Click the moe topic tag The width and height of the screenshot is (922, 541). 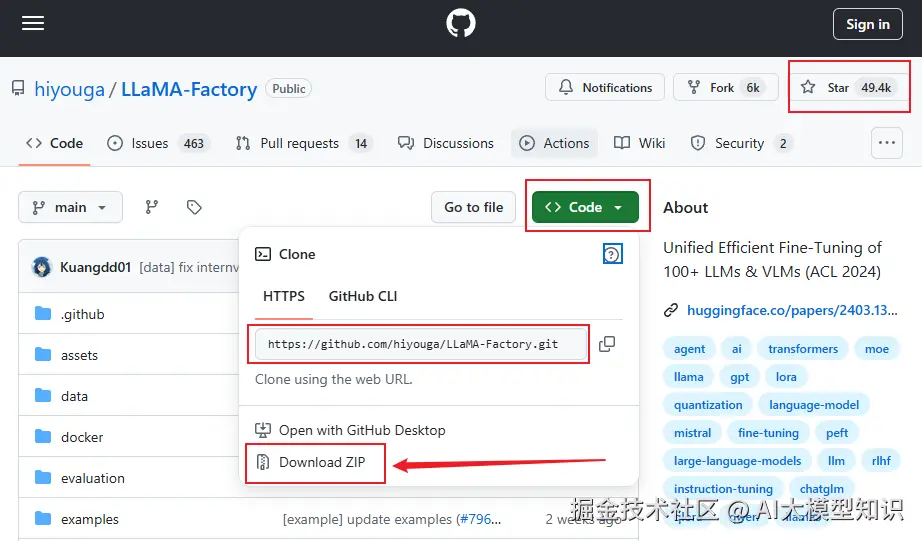coord(877,349)
